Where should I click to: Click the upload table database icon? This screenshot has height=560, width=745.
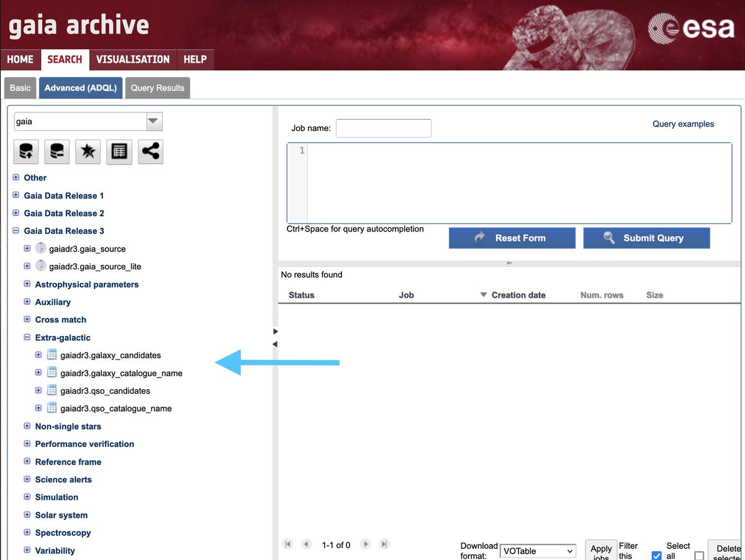26,151
